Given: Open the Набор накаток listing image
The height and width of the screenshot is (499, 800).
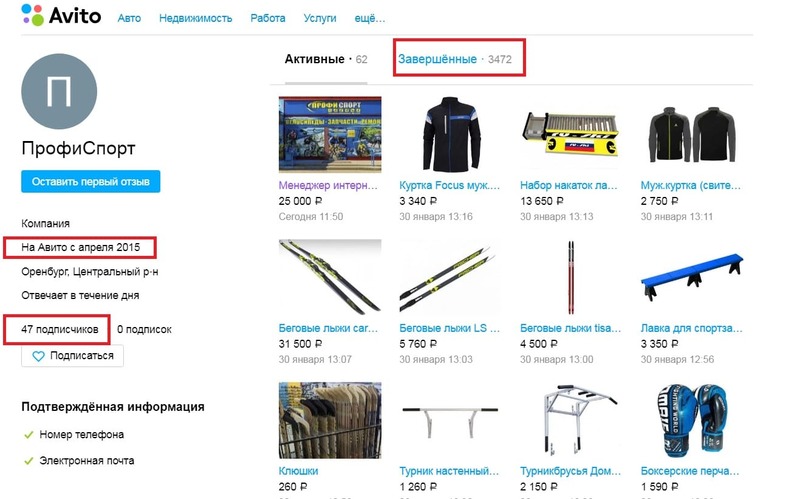Looking at the screenshot, I should click(570, 134).
